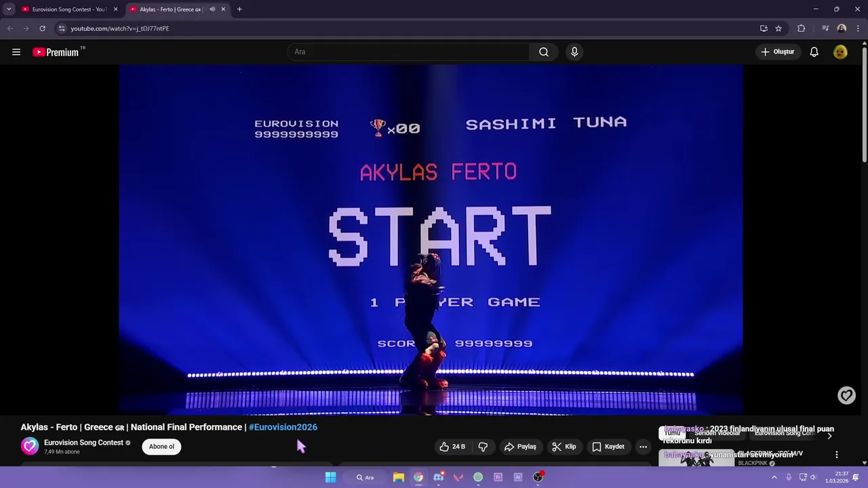Click the address bar URL

coord(120,28)
